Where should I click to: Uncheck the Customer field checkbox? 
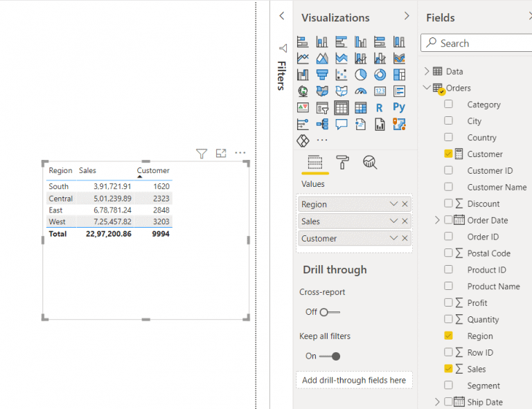click(x=448, y=154)
